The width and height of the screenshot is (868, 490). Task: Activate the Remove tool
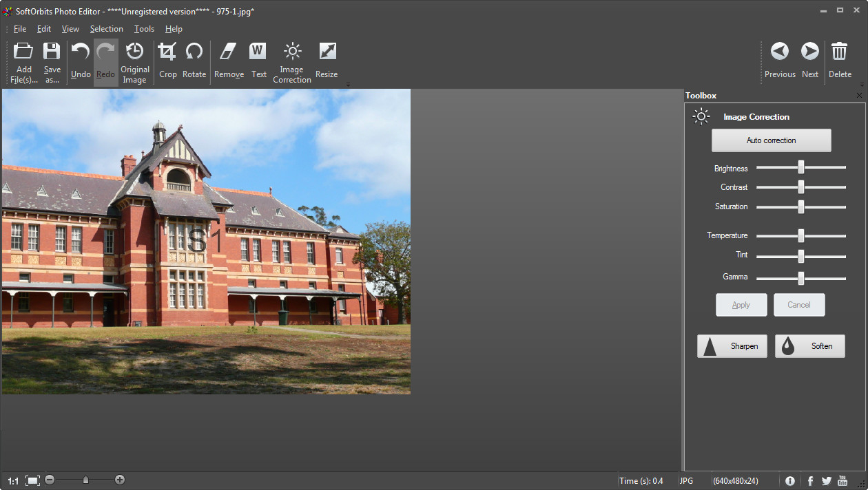click(228, 61)
